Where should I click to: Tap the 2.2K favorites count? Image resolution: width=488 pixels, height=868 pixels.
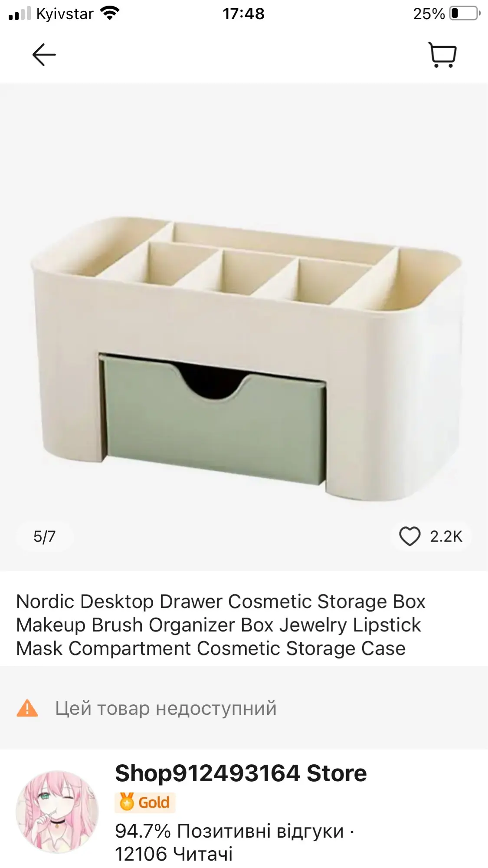tap(446, 536)
